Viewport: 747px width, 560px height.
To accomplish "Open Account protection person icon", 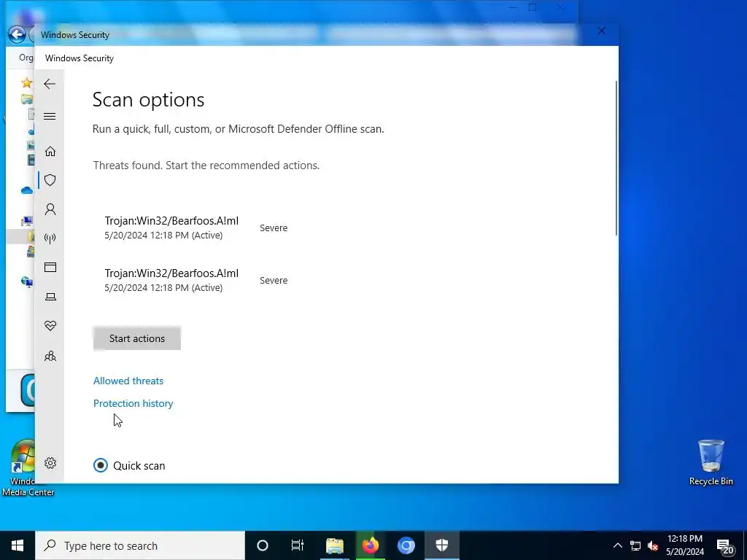I will [50, 209].
